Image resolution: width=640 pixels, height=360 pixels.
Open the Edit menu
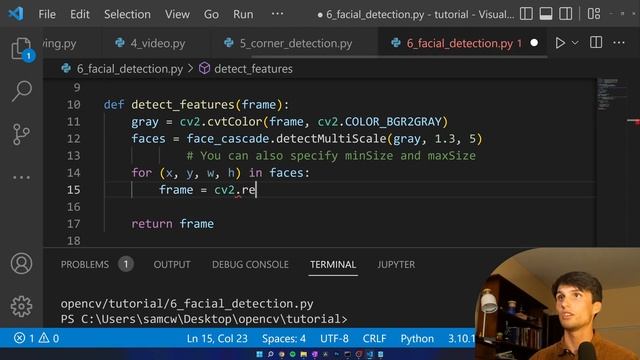click(80, 14)
